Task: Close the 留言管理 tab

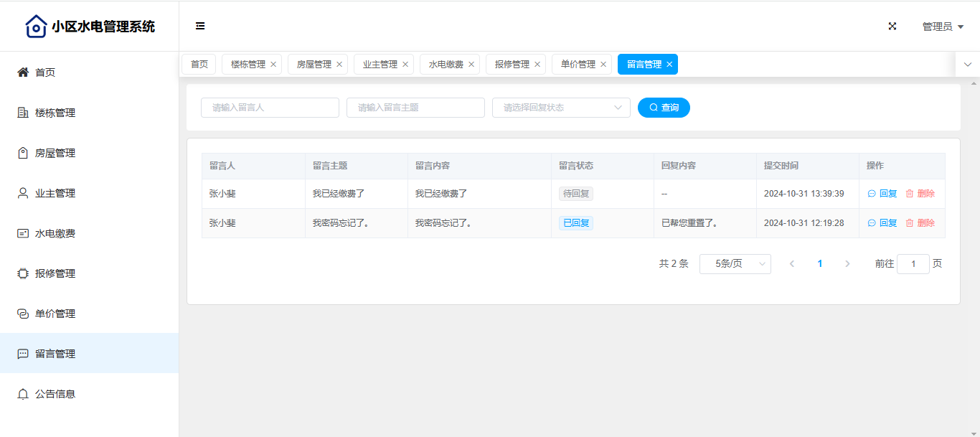Action: 669,65
